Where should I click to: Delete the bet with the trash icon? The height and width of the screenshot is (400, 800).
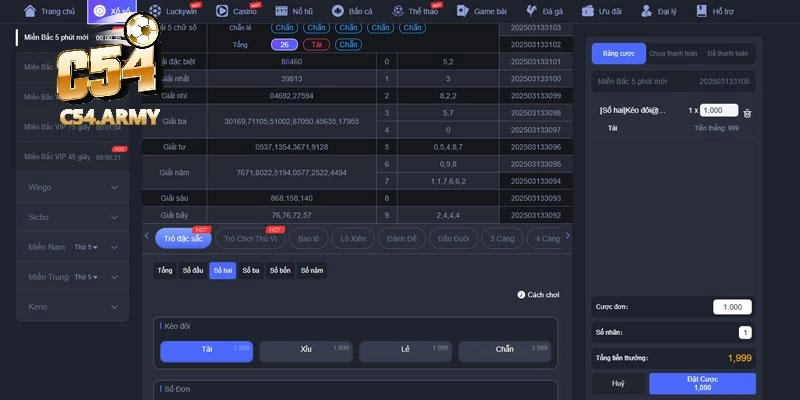747,113
